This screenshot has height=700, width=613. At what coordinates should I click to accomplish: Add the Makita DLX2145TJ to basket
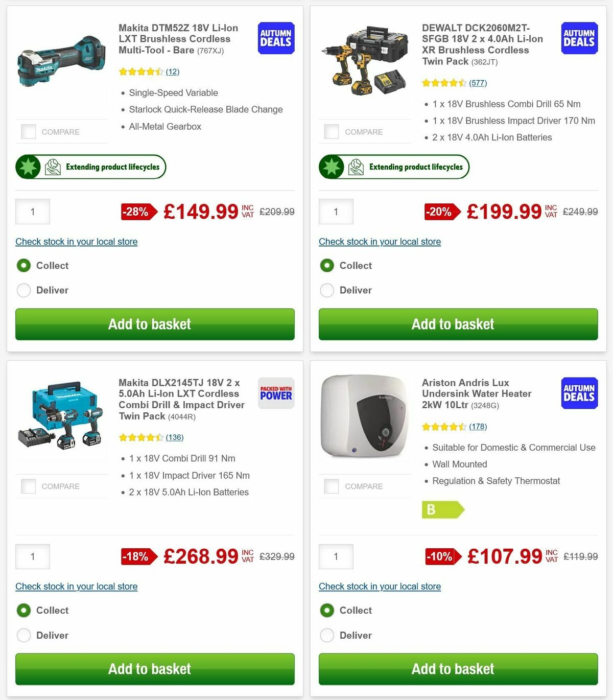149,669
